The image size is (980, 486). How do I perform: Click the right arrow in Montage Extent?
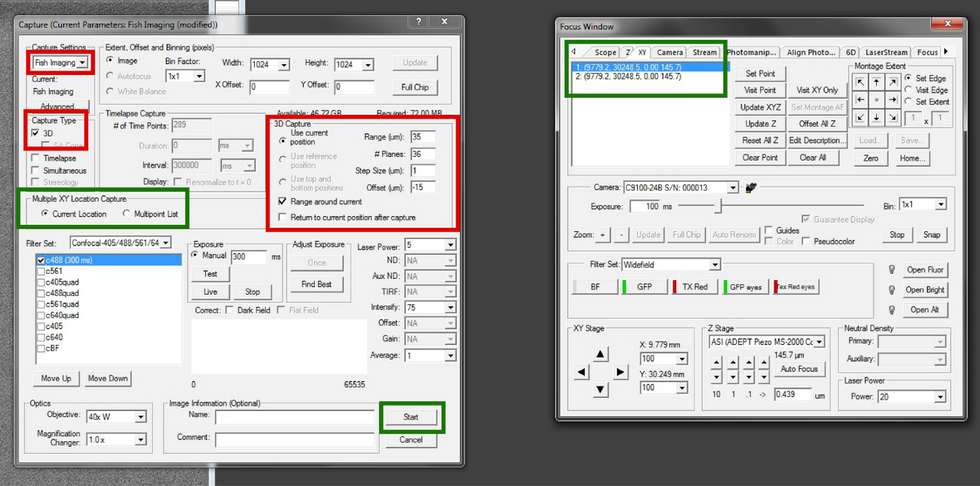(x=892, y=100)
